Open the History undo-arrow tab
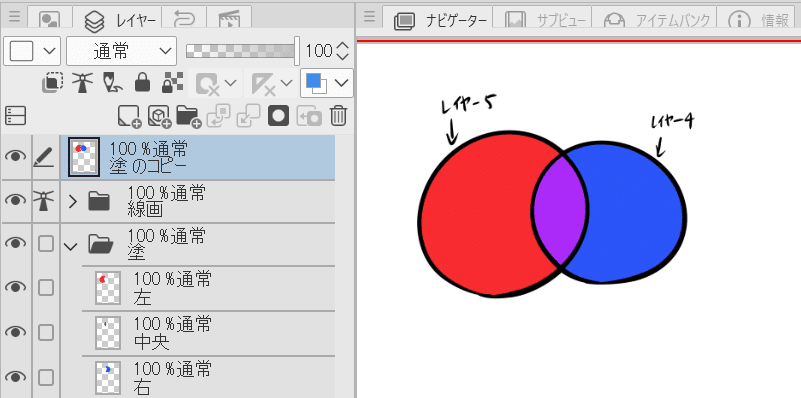This screenshot has height=398, width=801. coord(184,19)
